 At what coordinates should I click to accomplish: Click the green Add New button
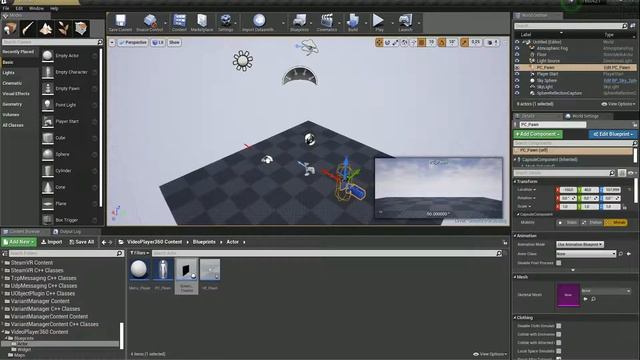[19, 242]
